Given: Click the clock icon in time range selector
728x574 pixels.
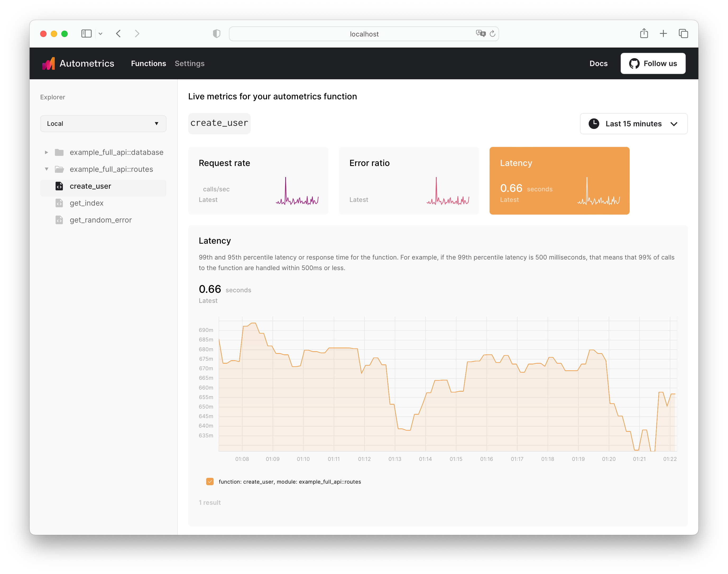Looking at the screenshot, I should pyautogui.click(x=594, y=124).
